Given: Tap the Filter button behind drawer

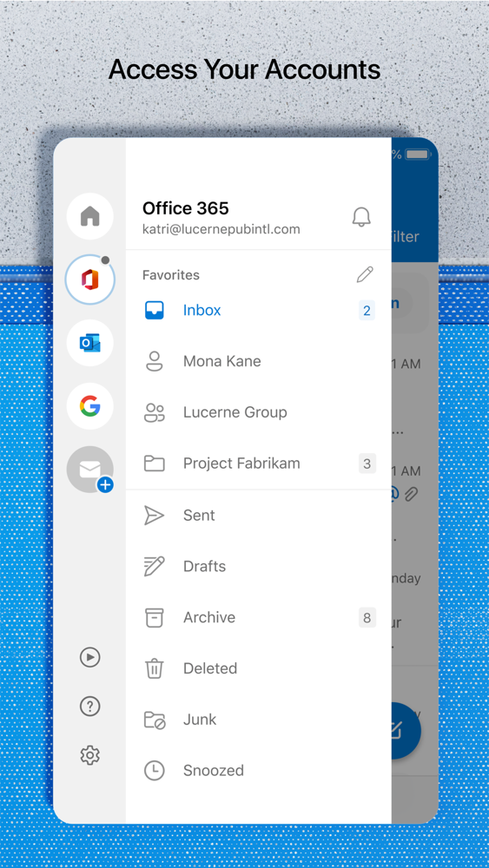Looking at the screenshot, I should [x=405, y=237].
